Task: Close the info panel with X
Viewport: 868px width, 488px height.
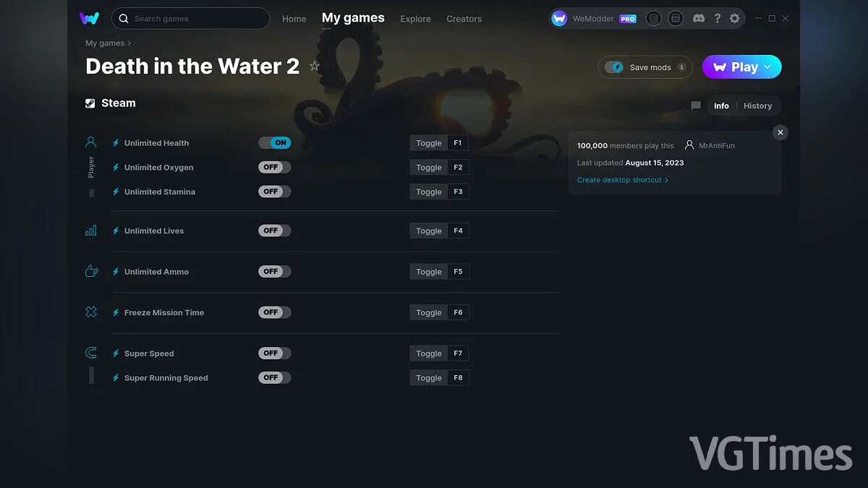Action: (x=780, y=132)
